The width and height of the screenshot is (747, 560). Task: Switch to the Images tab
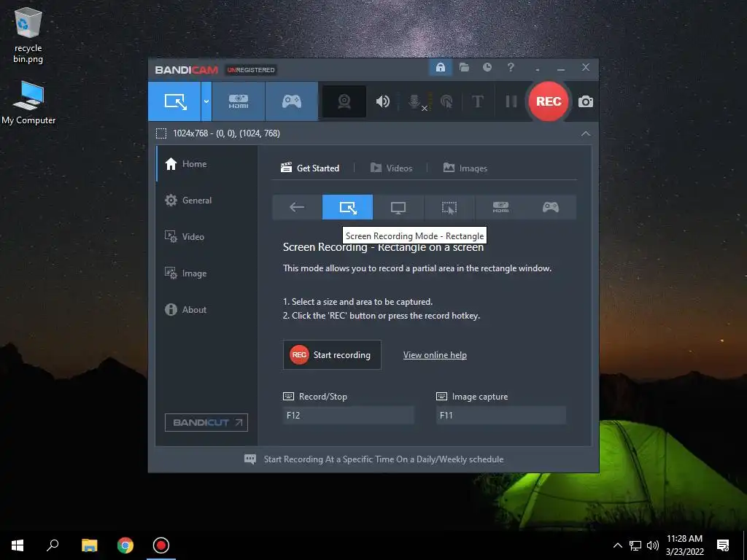point(465,168)
